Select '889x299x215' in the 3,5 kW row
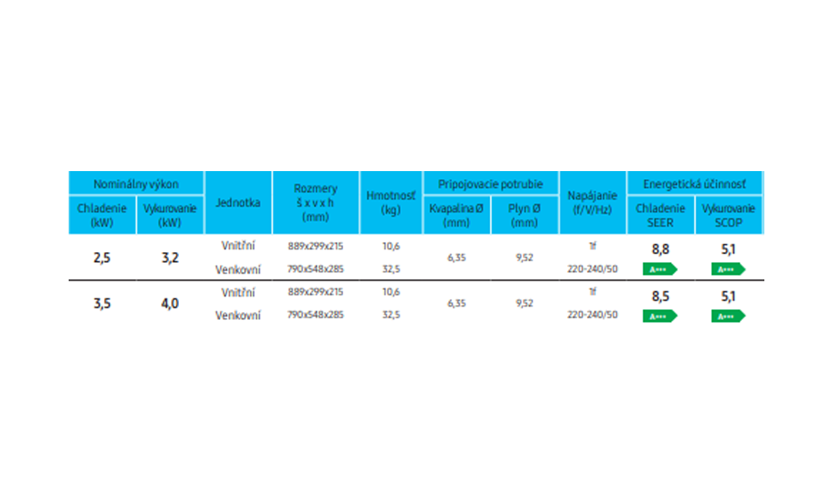 point(315,292)
